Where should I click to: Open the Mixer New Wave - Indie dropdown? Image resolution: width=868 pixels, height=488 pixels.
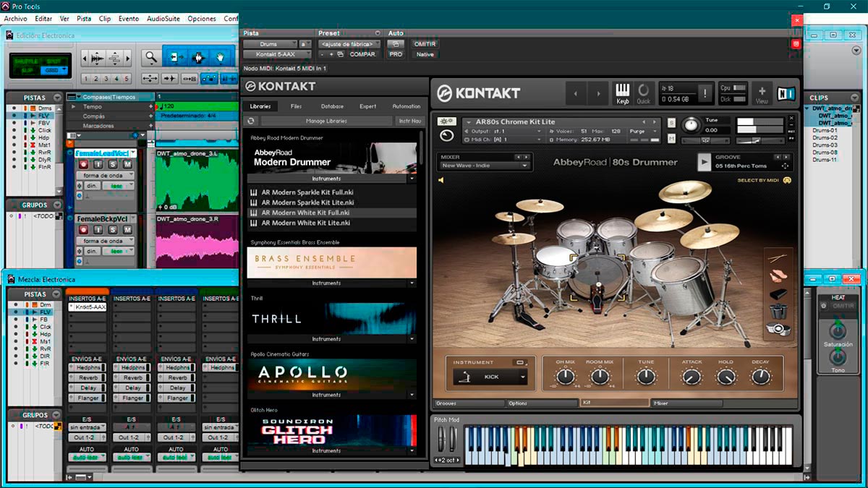coord(485,166)
